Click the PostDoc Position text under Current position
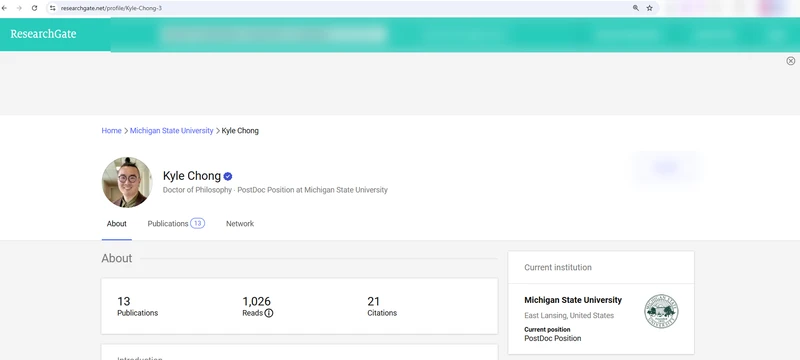The image size is (800, 360). click(x=553, y=338)
